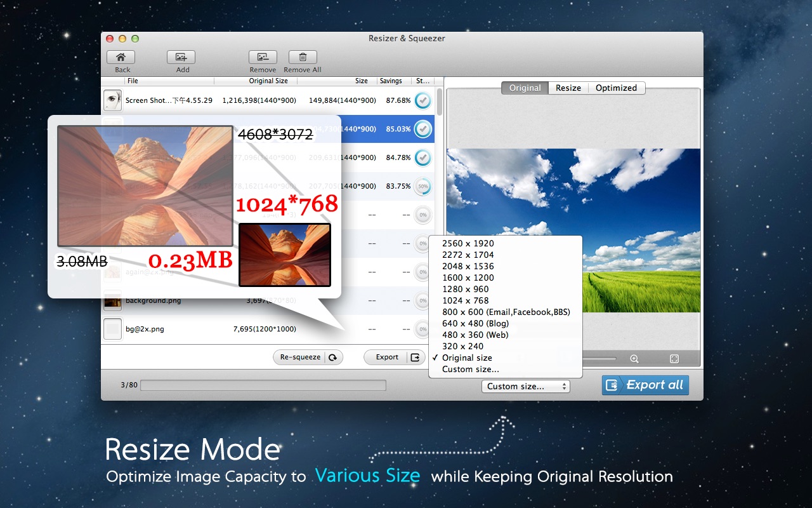Select the background.png thumbnail icon
The width and height of the screenshot is (812, 508).
tap(112, 300)
